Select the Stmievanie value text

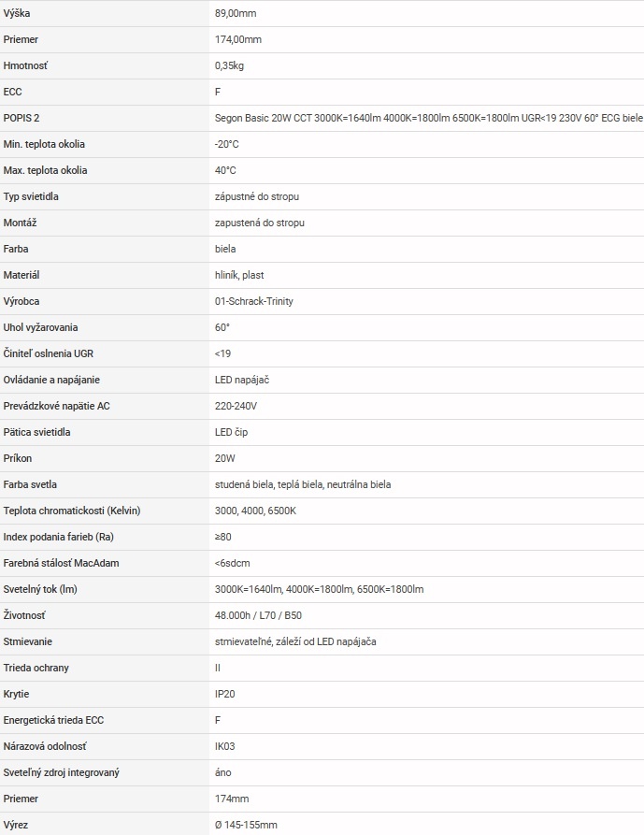pos(295,642)
